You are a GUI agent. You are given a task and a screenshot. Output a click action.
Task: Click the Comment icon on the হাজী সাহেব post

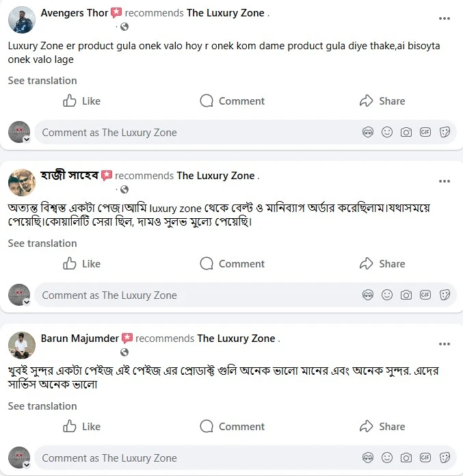click(x=232, y=264)
